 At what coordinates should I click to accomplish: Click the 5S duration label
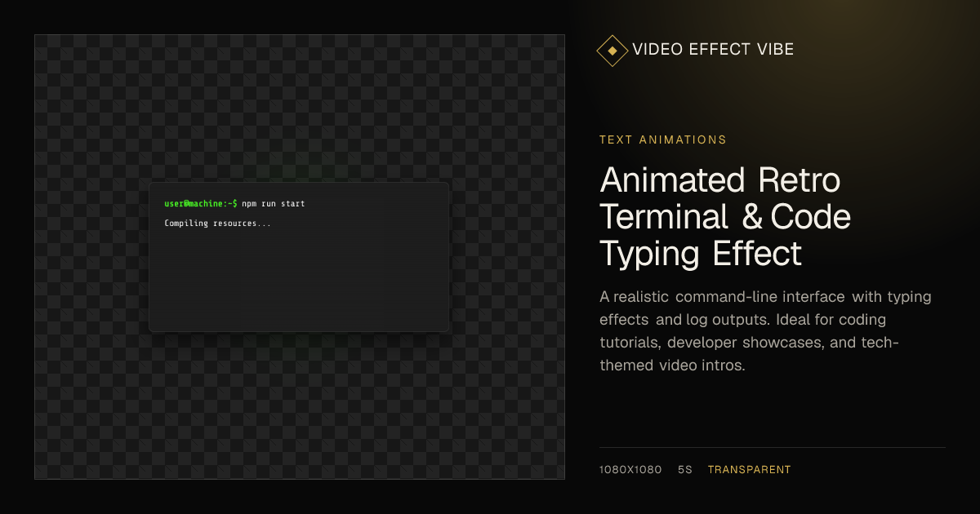[x=685, y=470]
